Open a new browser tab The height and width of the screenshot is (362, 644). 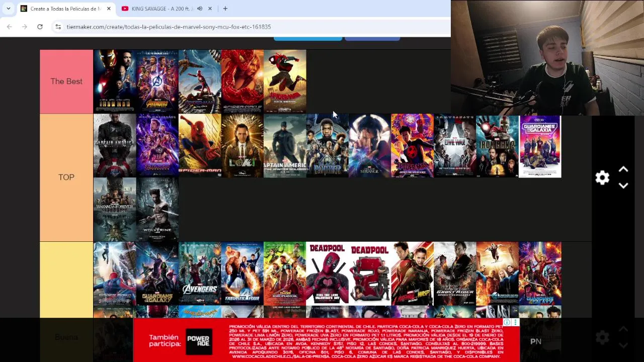click(225, 9)
